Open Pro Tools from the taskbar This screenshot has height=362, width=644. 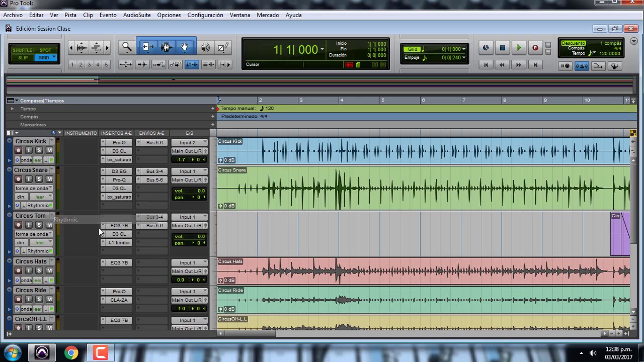tap(42, 353)
